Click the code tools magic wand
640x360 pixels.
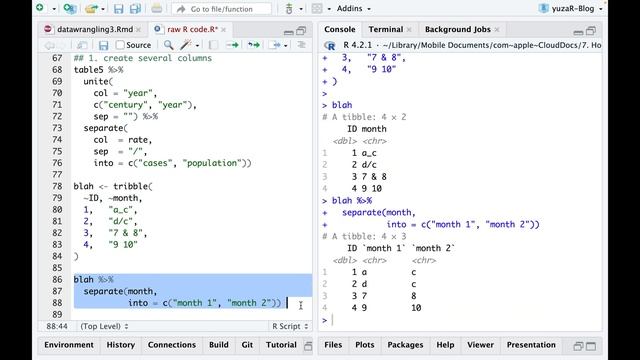186,45
